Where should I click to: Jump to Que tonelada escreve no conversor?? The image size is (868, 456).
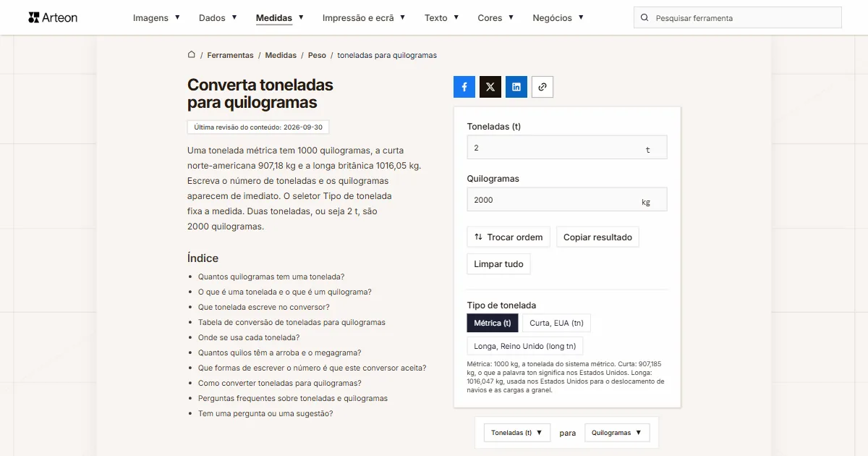264,307
